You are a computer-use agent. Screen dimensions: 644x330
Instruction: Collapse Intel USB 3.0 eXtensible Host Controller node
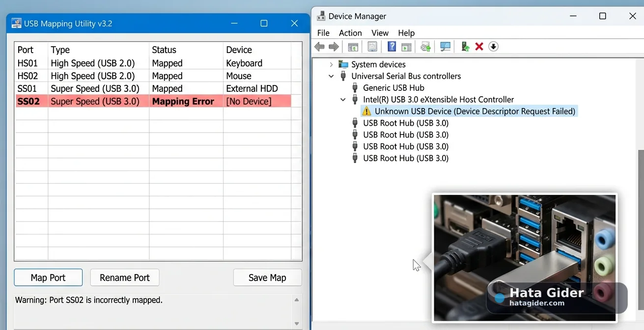pos(343,100)
